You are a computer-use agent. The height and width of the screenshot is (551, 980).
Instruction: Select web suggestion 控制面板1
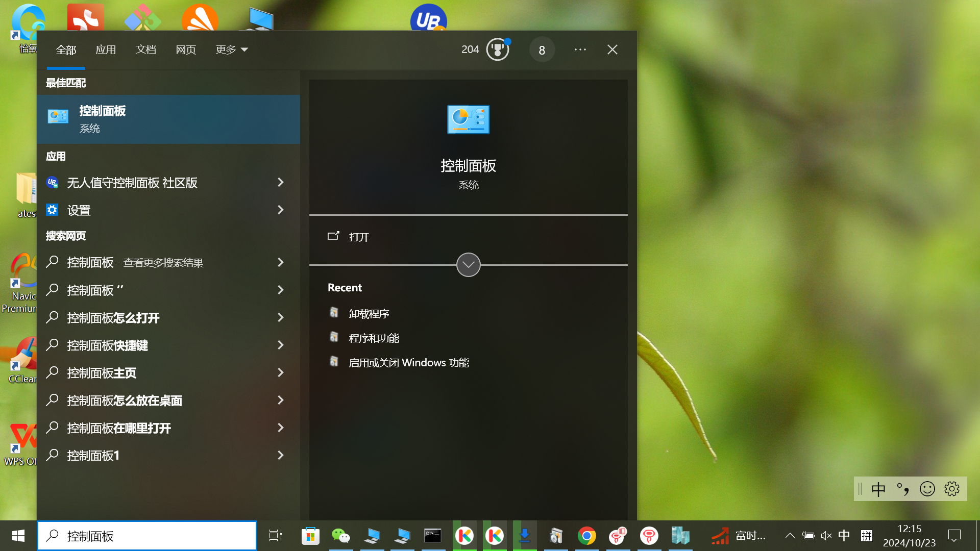tap(153, 455)
